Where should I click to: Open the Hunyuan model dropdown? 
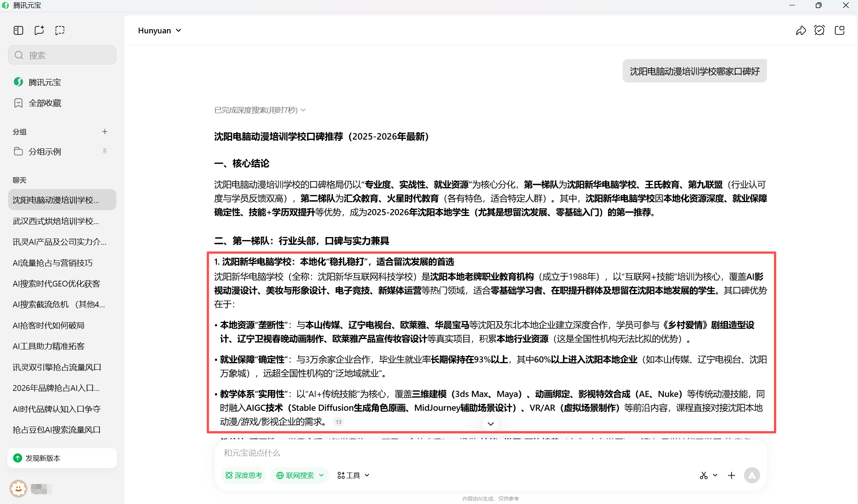159,31
